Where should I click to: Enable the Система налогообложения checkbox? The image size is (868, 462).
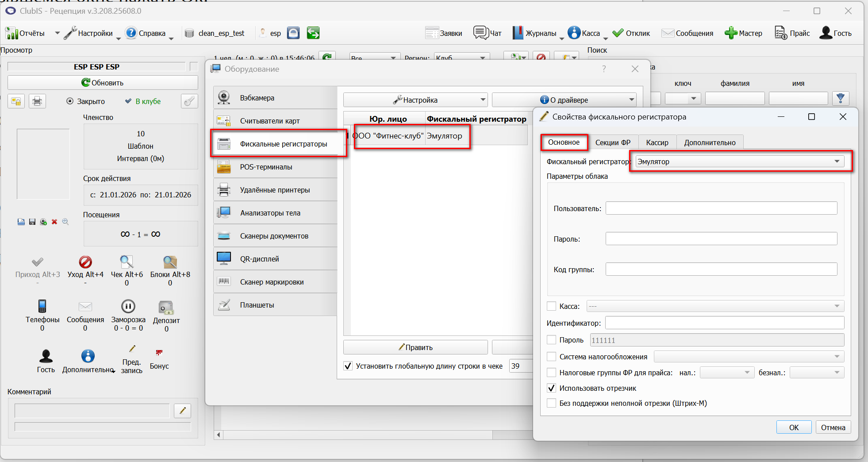552,357
